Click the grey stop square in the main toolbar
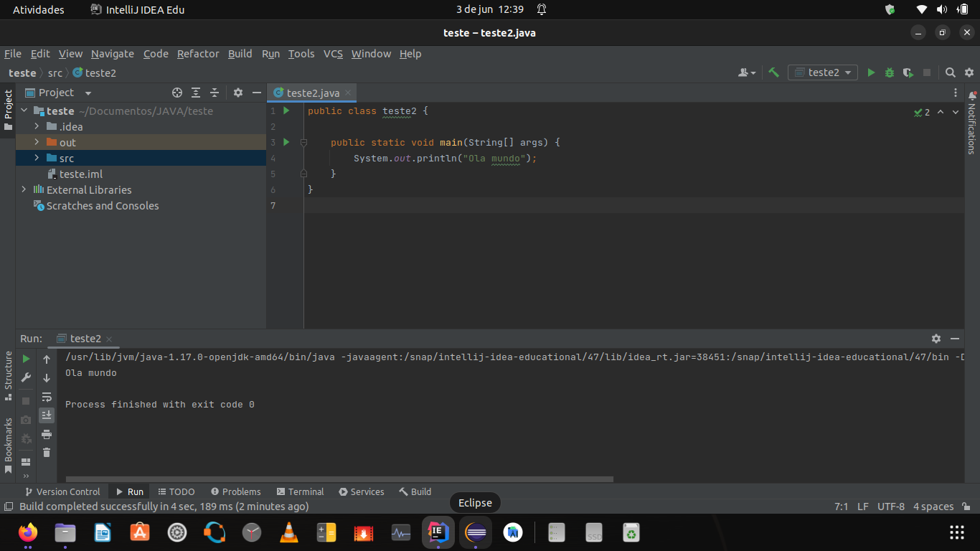The width and height of the screenshot is (980, 551). point(927,72)
